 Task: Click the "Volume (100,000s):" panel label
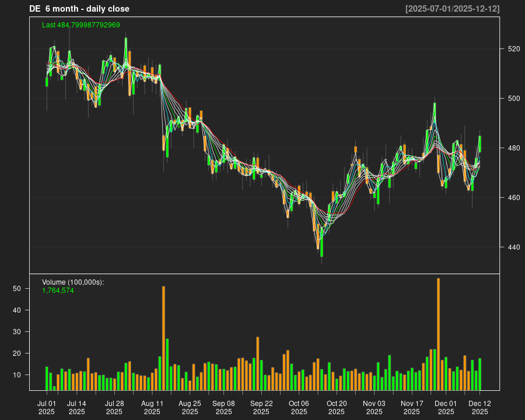[x=73, y=282]
